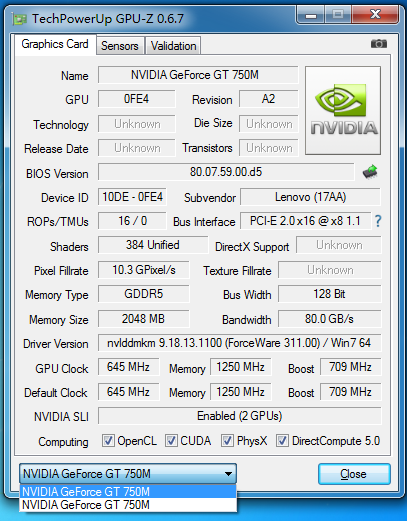
Task: Click the Revision value A2
Action: 269,99
